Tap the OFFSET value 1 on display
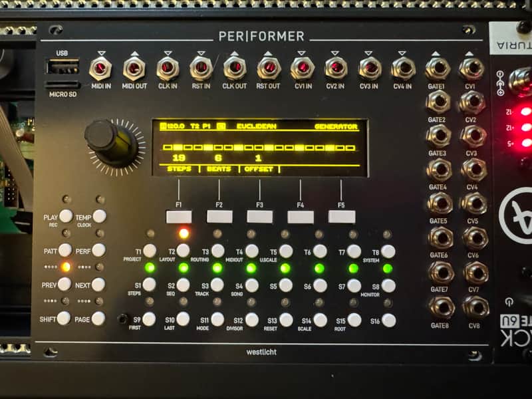 [259, 158]
